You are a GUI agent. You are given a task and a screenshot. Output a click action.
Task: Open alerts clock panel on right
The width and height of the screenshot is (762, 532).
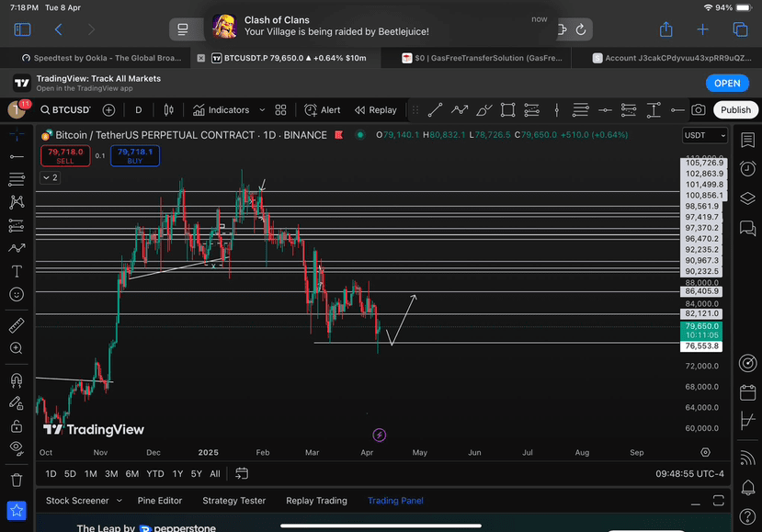747,168
